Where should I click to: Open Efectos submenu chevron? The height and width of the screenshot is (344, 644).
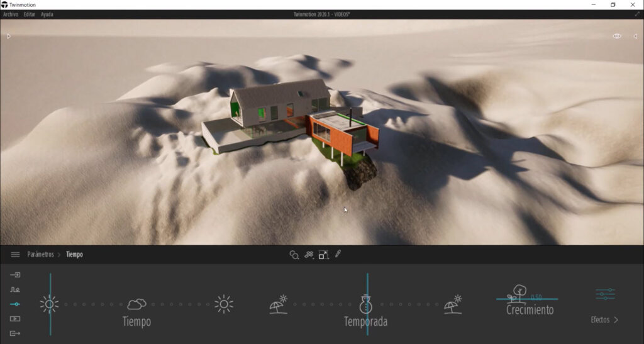(x=615, y=320)
